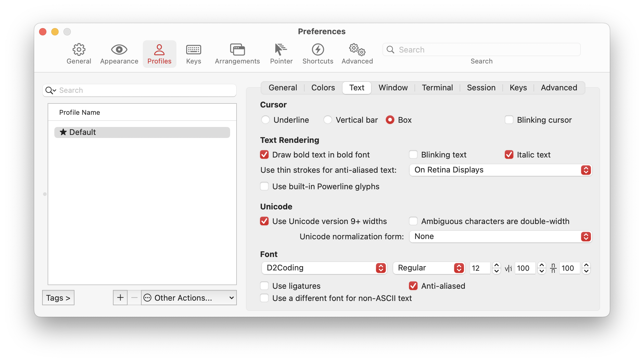Close the Preferences window
644x362 pixels.
43,32
